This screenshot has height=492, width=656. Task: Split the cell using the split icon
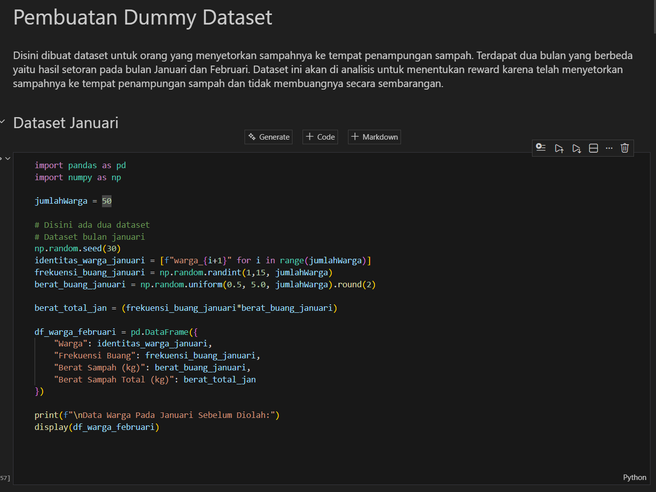pyautogui.click(x=593, y=148)
